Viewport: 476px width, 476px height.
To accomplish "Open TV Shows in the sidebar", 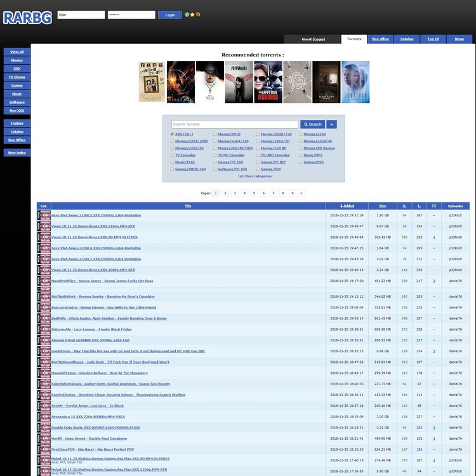I will (x=17, y=77).
